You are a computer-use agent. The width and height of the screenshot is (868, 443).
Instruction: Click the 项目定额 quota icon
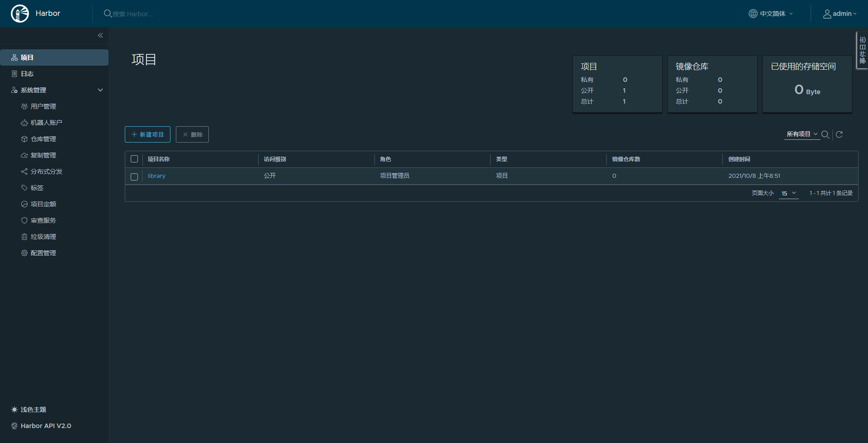tap(24, 204)
